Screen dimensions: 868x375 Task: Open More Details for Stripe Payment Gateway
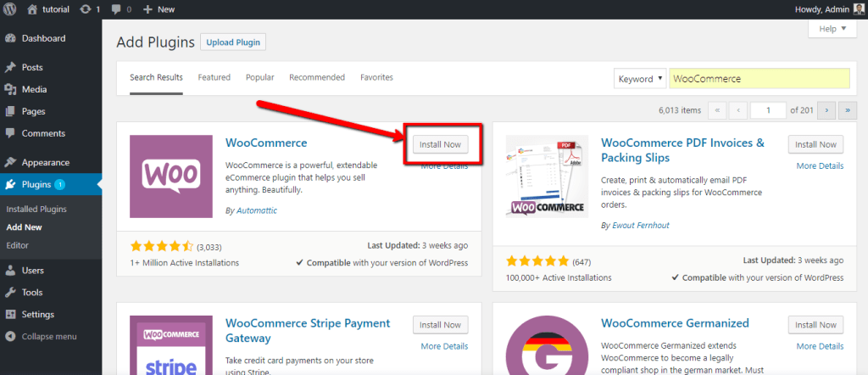pyautogui.click(x=444, y=346)
